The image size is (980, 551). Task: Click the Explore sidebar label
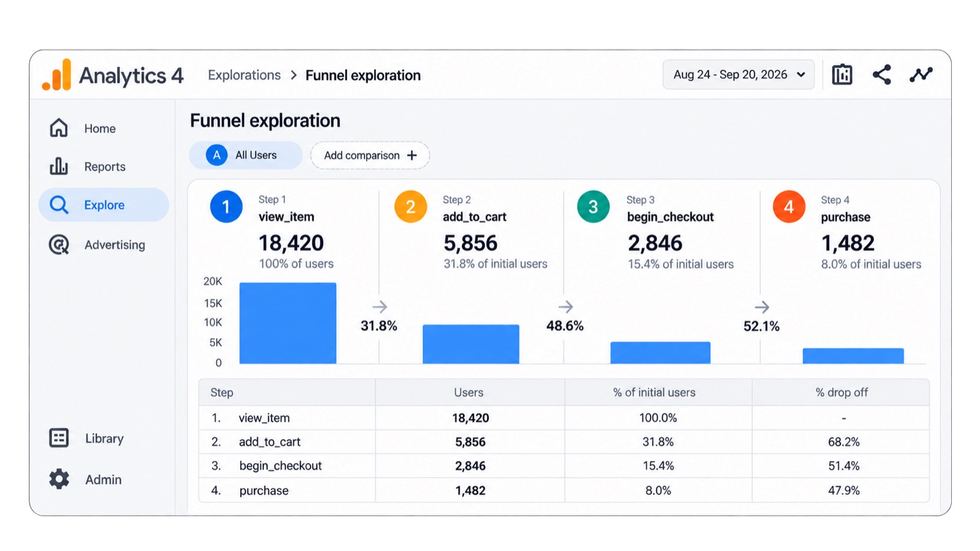coord(104,205)
